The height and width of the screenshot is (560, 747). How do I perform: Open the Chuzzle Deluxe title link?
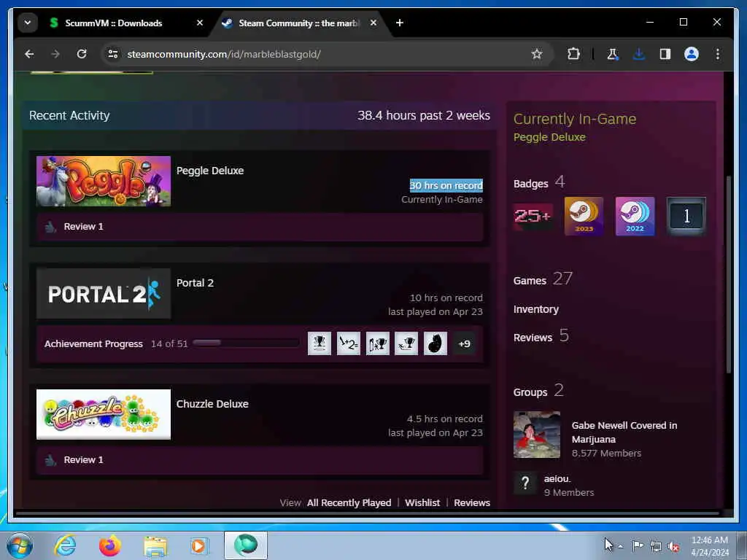(212, 404)
